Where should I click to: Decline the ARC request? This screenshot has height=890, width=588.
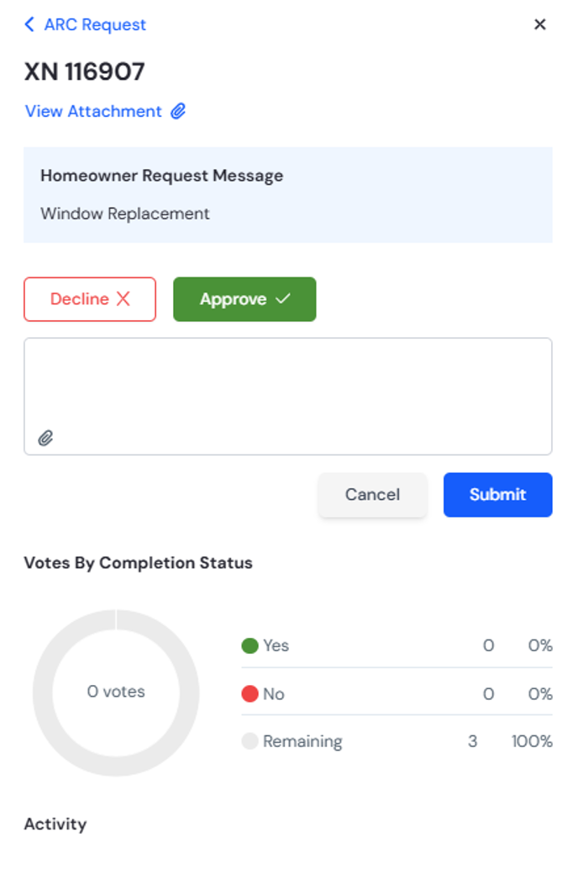(90, 299)
